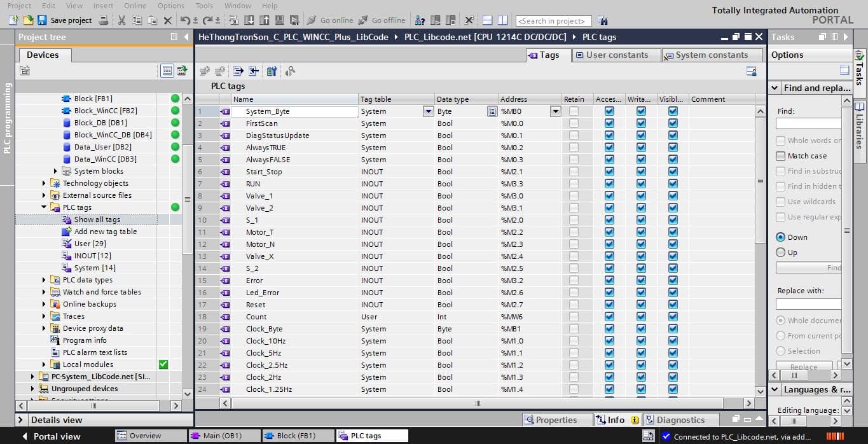Collapse the Project tree panel arrow

(x=186, y=37)
